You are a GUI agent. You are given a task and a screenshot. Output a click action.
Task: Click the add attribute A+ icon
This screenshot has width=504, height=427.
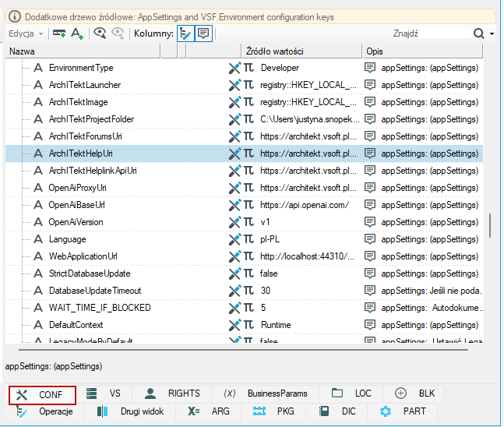77,34
